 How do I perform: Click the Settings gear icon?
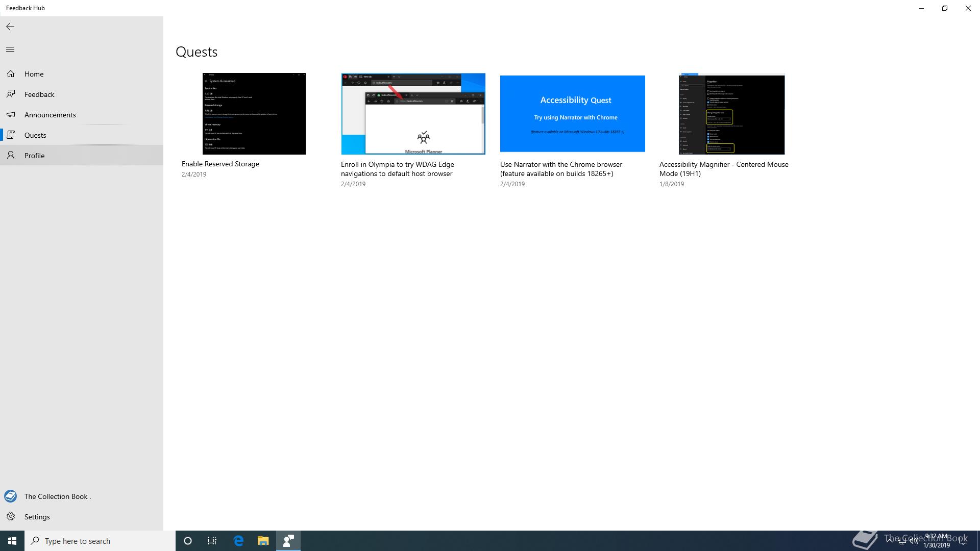[11, 517]
